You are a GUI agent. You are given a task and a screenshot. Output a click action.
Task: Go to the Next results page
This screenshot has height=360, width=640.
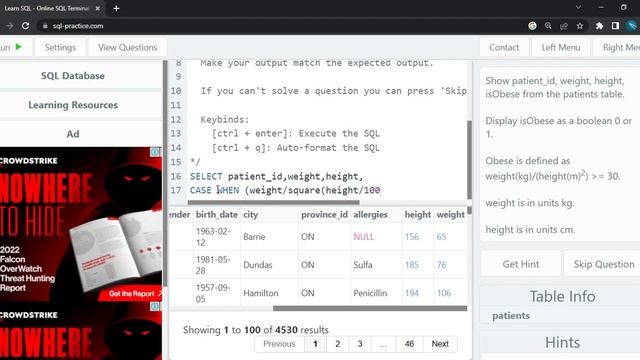pyautogui.click(x=440, y=344)
